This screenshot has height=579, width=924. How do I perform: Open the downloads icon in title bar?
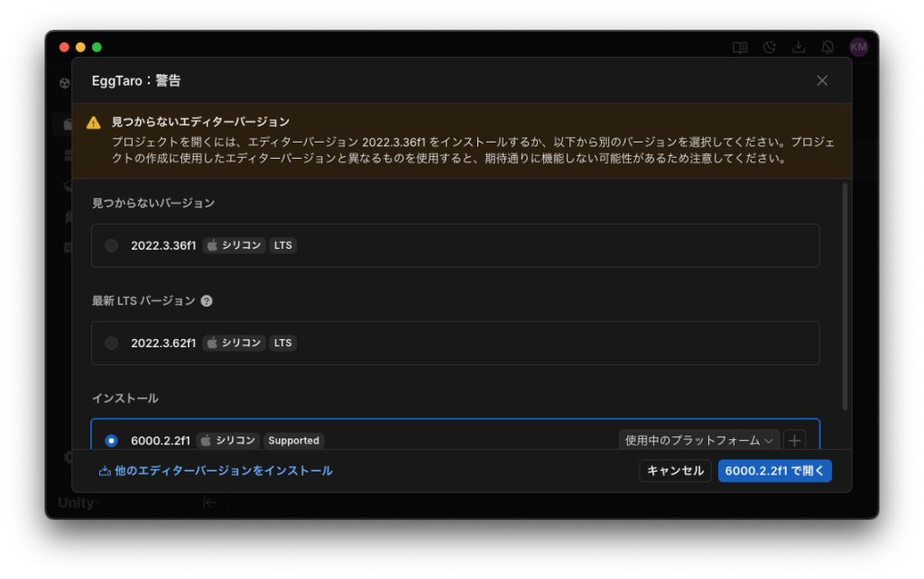coord(799,47)
